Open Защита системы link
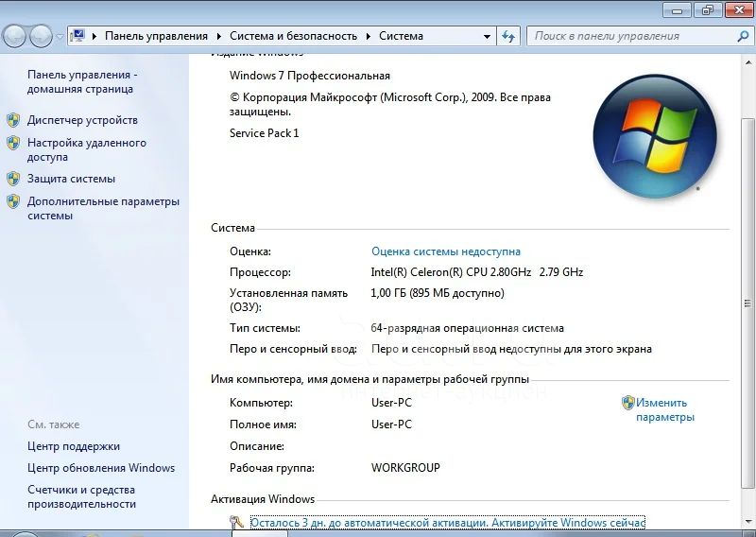 coord(72,179)
